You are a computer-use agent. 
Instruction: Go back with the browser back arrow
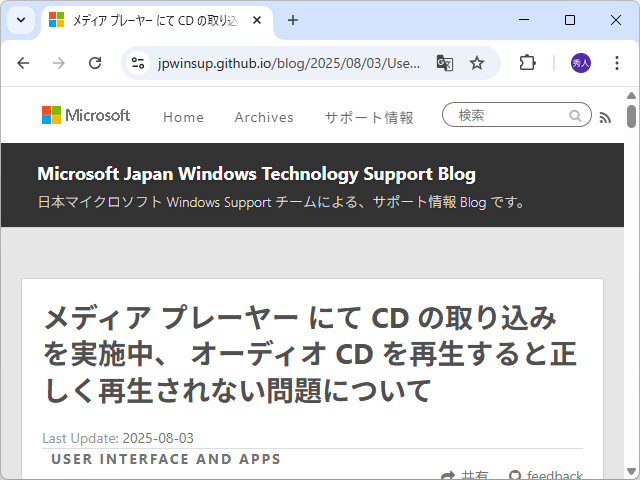click(x=23, y=63)
